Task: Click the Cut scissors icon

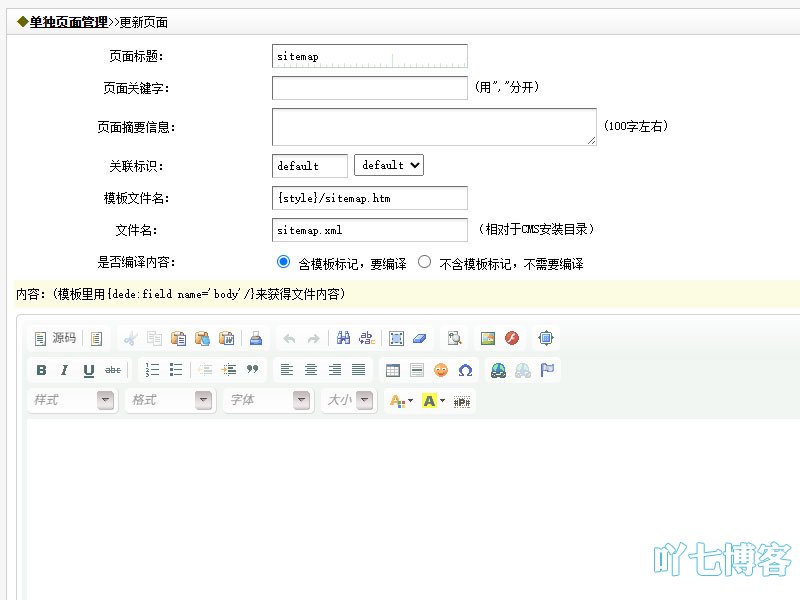Action: click(131, 338)
